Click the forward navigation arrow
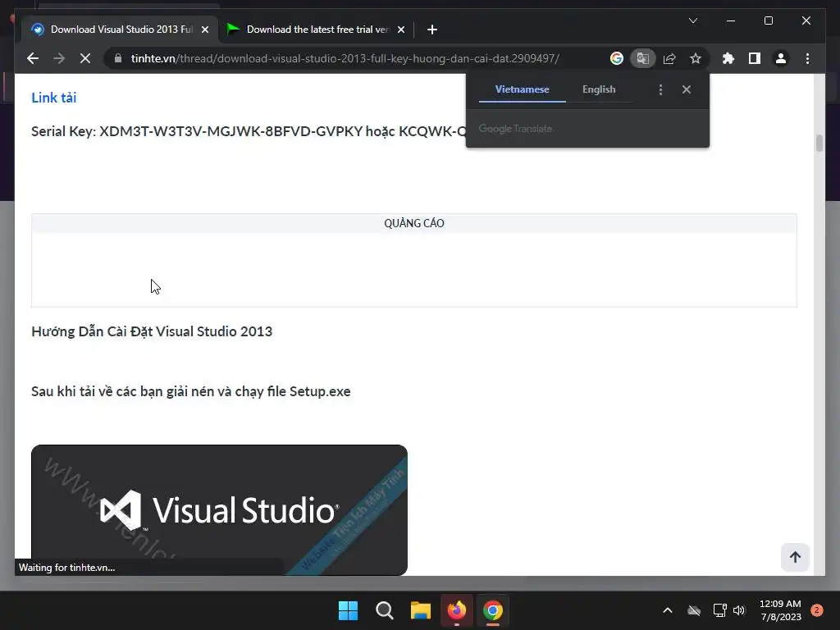840x630 pixels. coord(59,58)
